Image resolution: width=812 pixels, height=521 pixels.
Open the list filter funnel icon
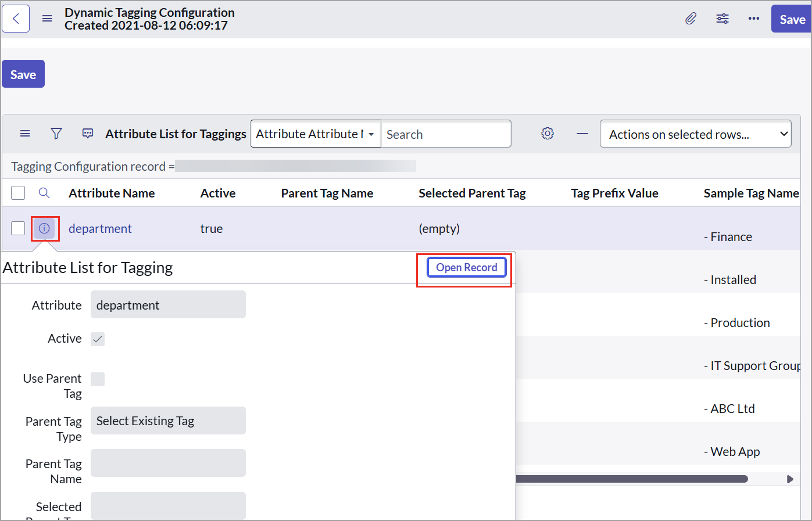pyautogui.click(x=56, y=134)
